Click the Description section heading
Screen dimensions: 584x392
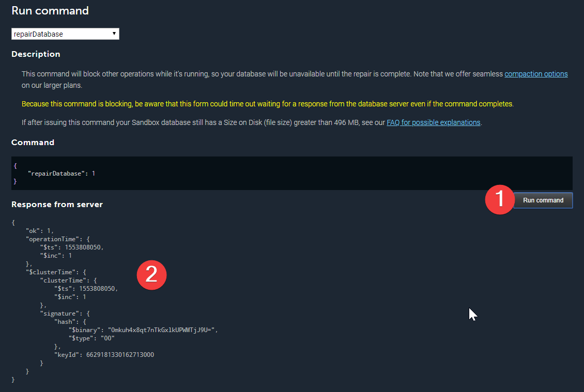tap(36, 54)
